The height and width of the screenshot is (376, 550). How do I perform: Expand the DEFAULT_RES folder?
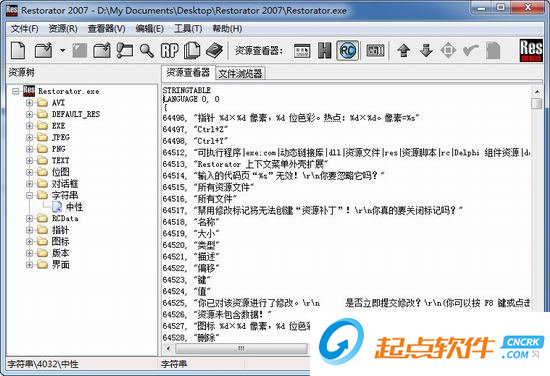29,114
